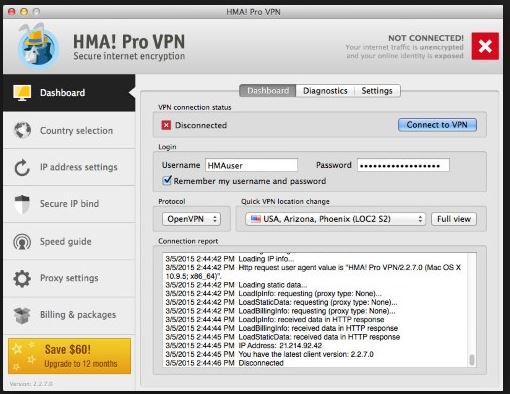Select the Dashboard tab in segmented control
510x394 pixels.
pyautogui.click(x=268, y=91)
